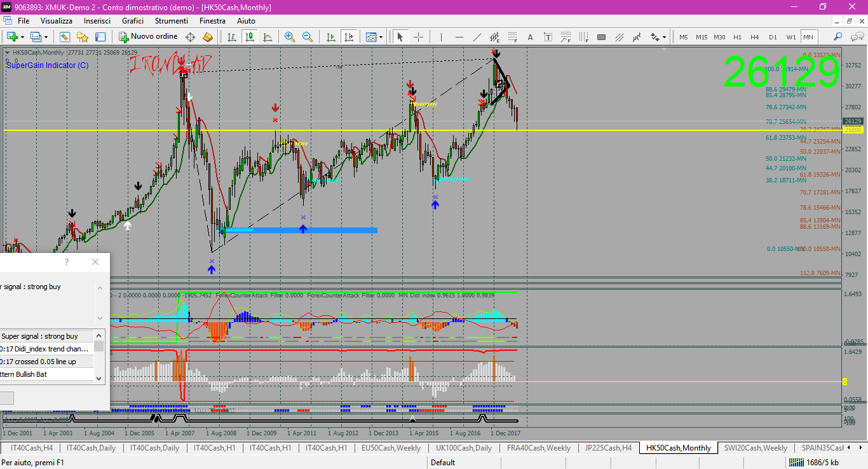Screen dimensions: 868x469
Task: Open the New Chart toolbar icon
Action: [12, 37]
